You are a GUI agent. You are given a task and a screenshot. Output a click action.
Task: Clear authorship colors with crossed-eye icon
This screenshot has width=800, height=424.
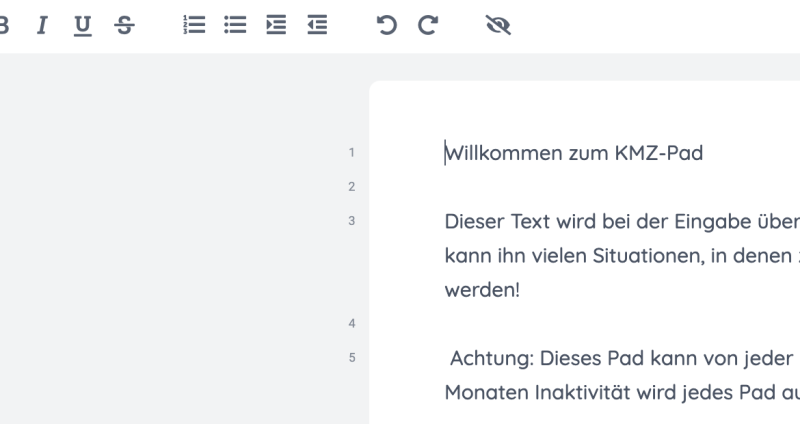click(x=498, y=24)
